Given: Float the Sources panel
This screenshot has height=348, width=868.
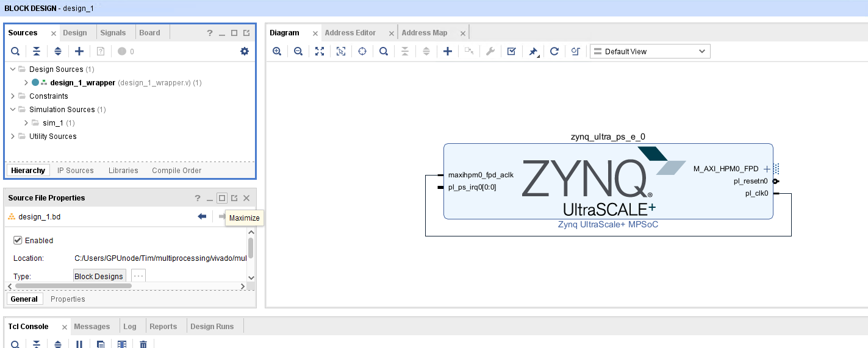Looking at the screenshot, I should tap(246, 33).
